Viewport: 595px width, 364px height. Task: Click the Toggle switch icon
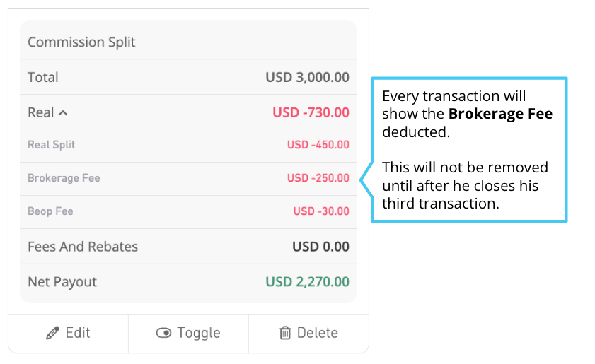(163, 333)
